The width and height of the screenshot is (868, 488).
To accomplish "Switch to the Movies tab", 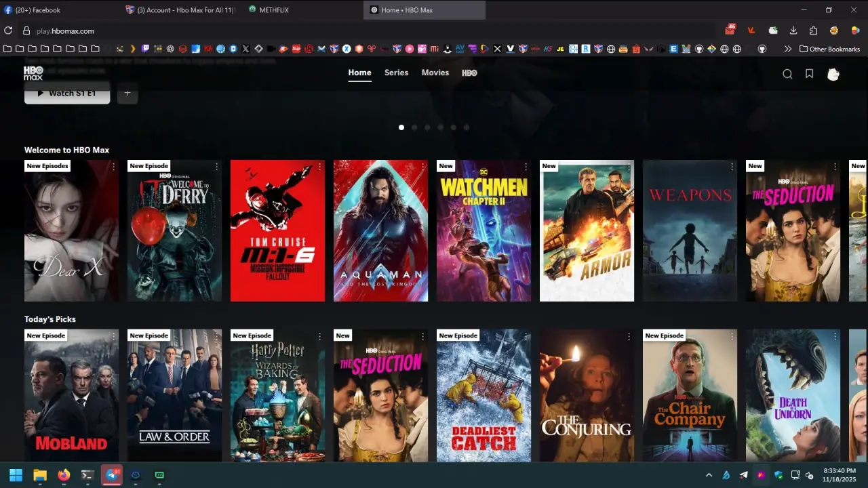I will (435, 73).
